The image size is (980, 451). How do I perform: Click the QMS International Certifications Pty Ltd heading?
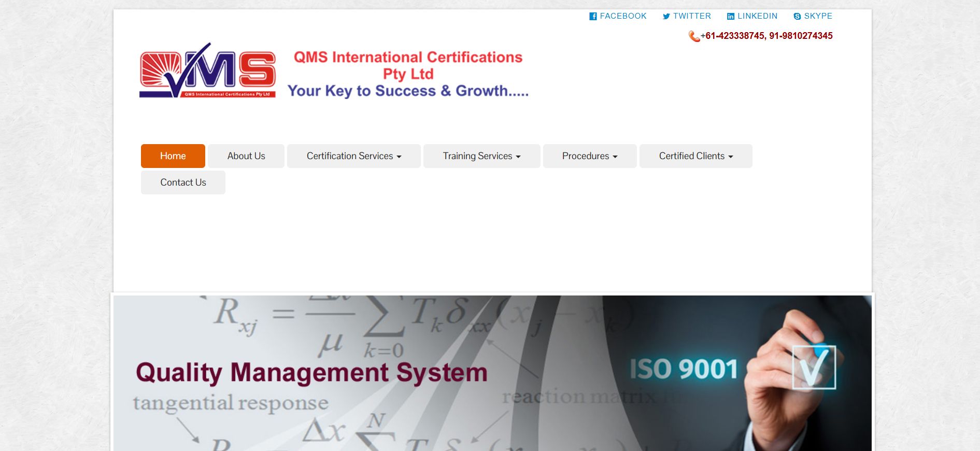click(408, 65)
